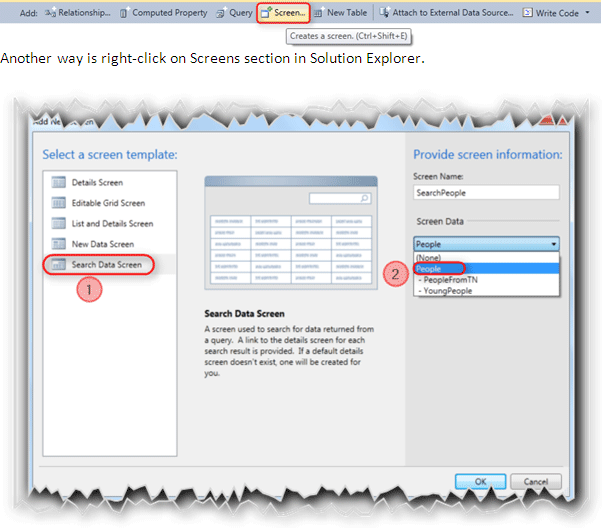
Task: Click the Relationship toolbar button
Action: (x=78, y=13)
